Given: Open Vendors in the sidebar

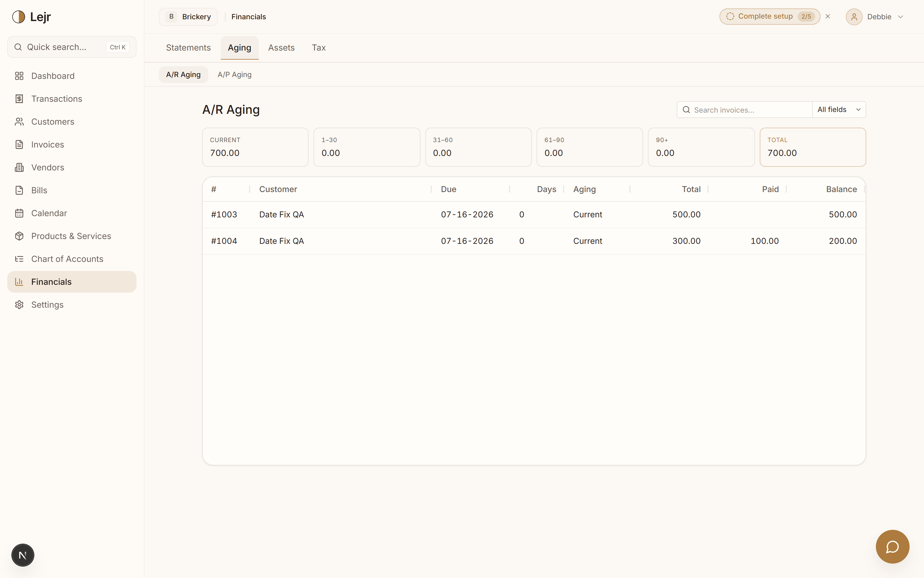Looking at the screenshot, I should click(72, 167).
